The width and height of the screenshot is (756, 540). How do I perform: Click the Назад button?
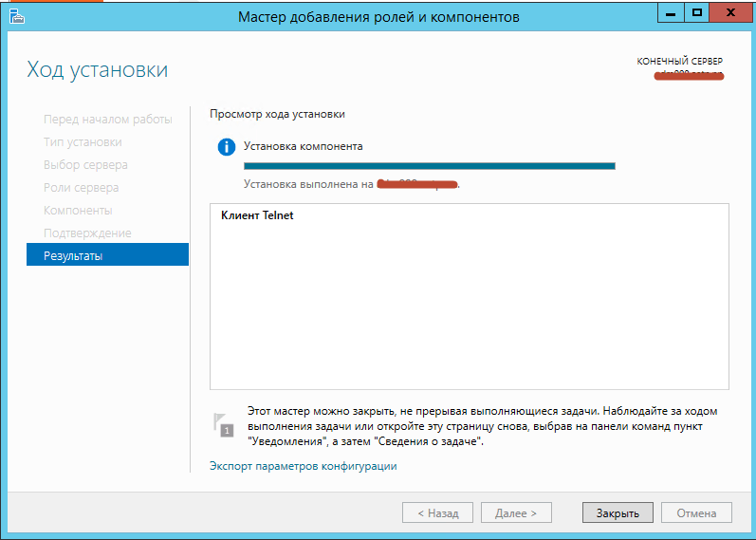click(438, 513)
